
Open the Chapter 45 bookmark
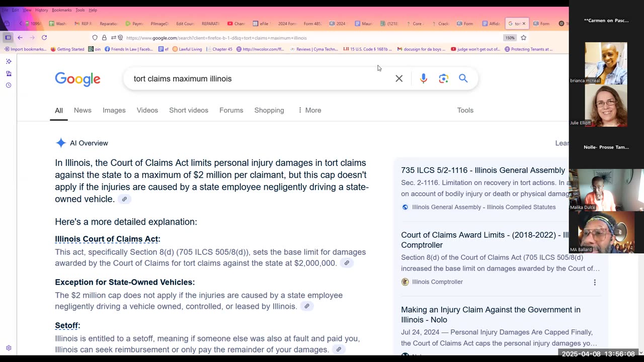[x=219, y=49]
